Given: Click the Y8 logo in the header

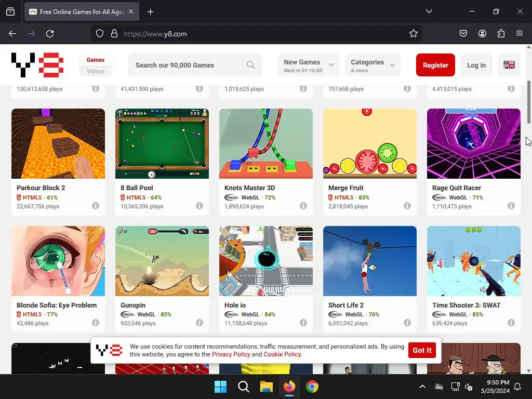Looking at the screenshot, I should click(x=37, y=65).
